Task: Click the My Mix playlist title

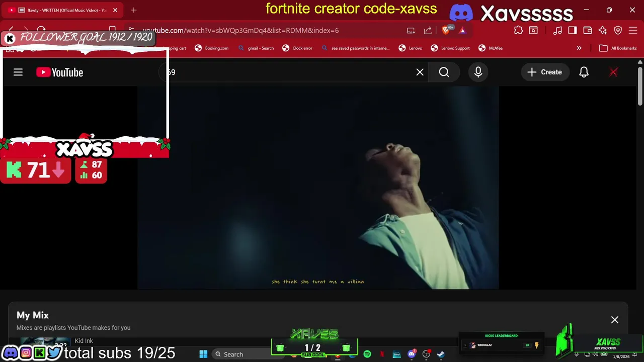Action: pyautogui.click(x=33, y=315)
